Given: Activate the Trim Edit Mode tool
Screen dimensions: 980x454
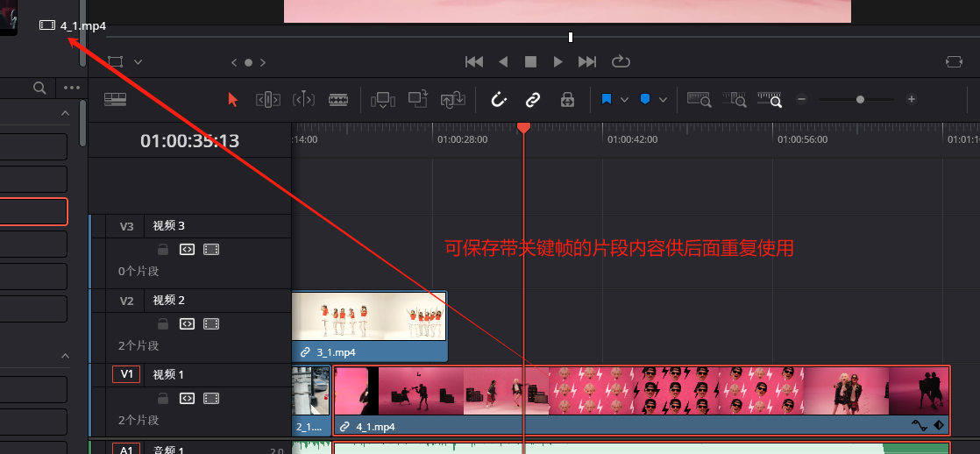Looking at the screenshot, I should pyautogui.click(x=267, y=100).
